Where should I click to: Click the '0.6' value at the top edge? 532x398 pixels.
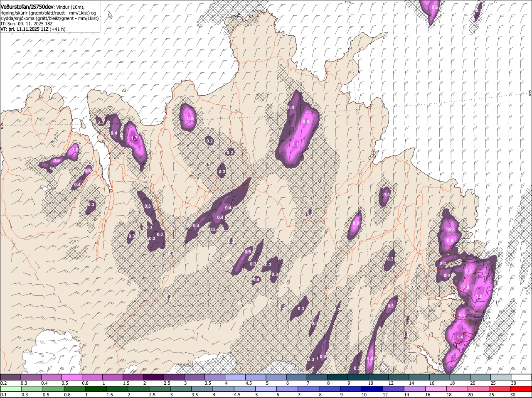435,7
